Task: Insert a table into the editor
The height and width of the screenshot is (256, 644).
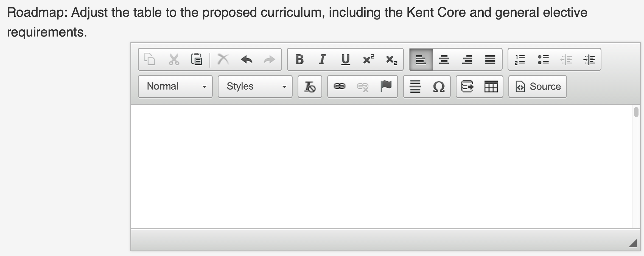Action: (x=491, y=87)
